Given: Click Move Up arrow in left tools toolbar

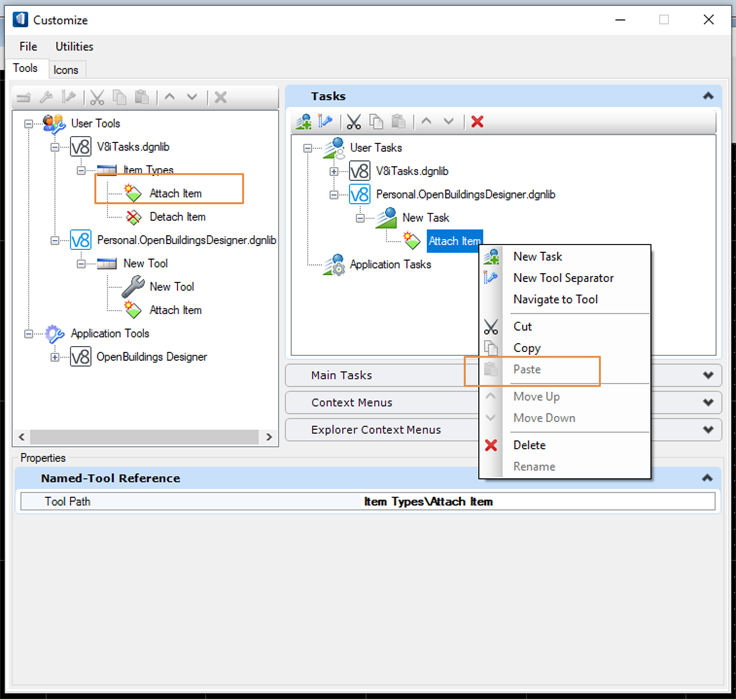Looking at the screenshot, I should point(170,97).
